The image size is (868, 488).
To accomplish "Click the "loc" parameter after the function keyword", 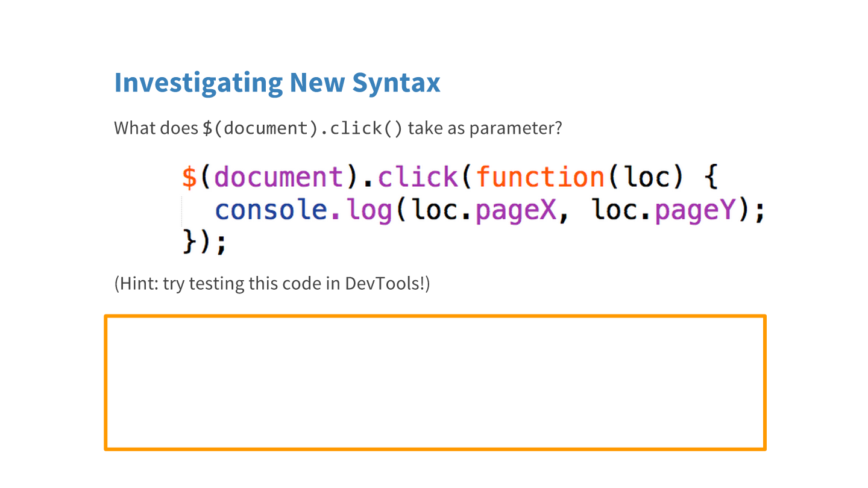I will pyautogui.click(x=647, y=177).
